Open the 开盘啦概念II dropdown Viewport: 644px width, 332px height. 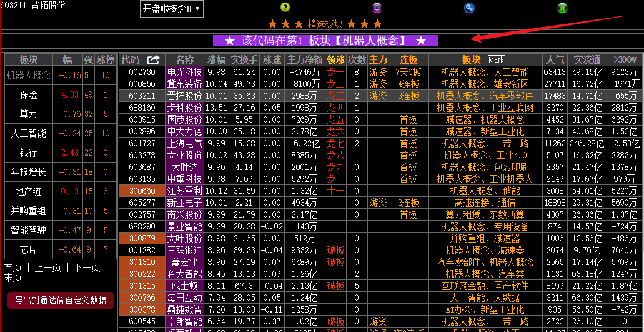172,9
